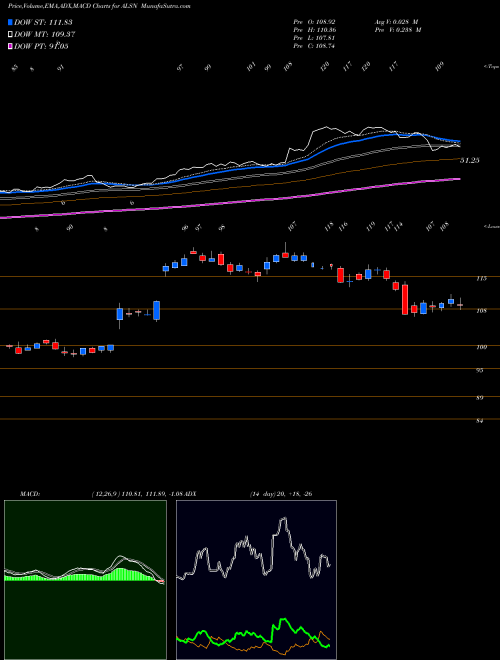Image resolution: width=500 pixels, height=660 pixels.
Task: Click the tall blue candlestick rising above 108
Action: pos(157,311)
